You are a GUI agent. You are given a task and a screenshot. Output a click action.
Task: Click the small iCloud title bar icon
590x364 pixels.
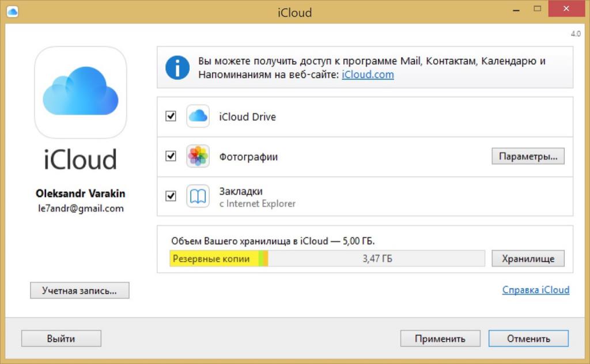[x=12, y=12]
